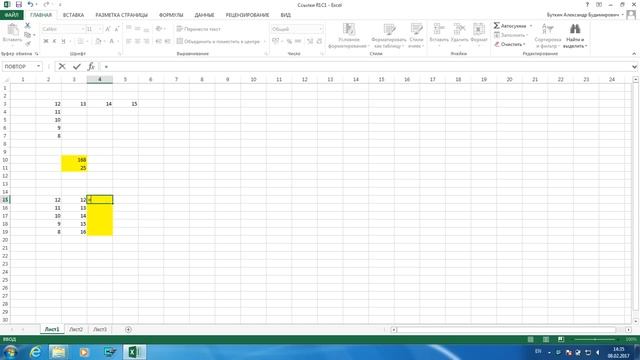Click Format as Table (Форматировать как таблицу) icon

[389, 29]
